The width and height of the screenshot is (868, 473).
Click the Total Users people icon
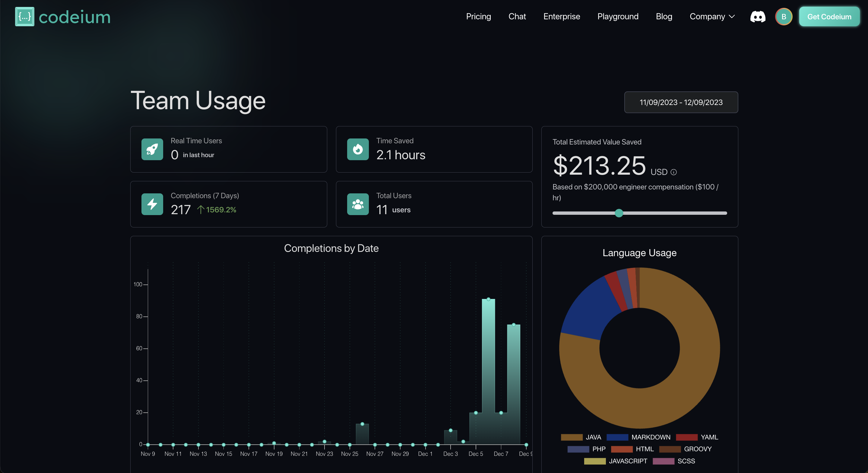pos(358,204)
